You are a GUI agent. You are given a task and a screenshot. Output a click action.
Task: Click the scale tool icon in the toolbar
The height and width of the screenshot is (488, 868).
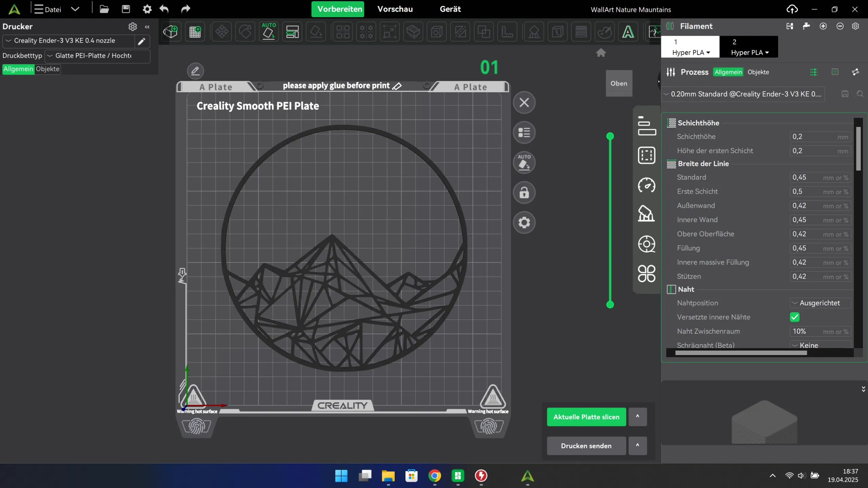[x=390, y=32]
